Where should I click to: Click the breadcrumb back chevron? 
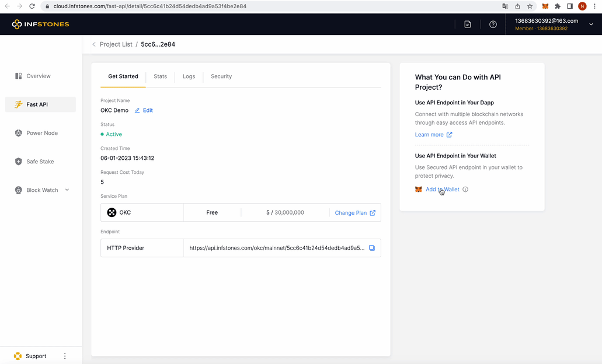[x=94, y=44]
